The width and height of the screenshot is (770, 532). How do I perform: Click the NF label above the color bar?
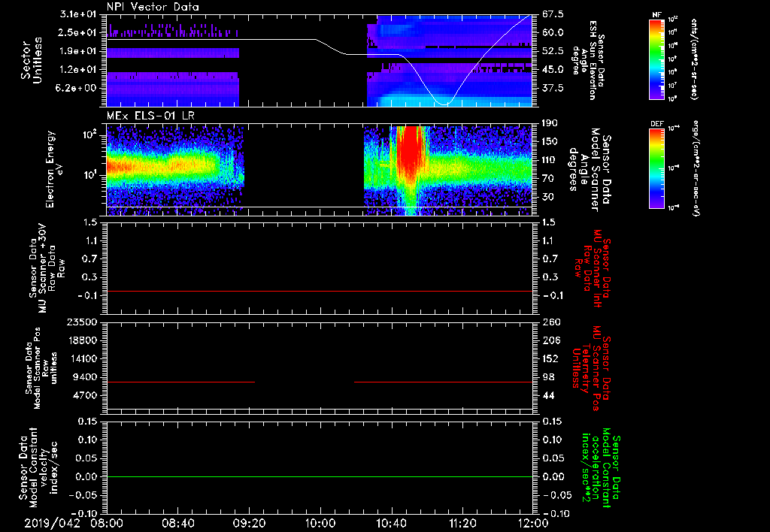[x=656, y=15]
